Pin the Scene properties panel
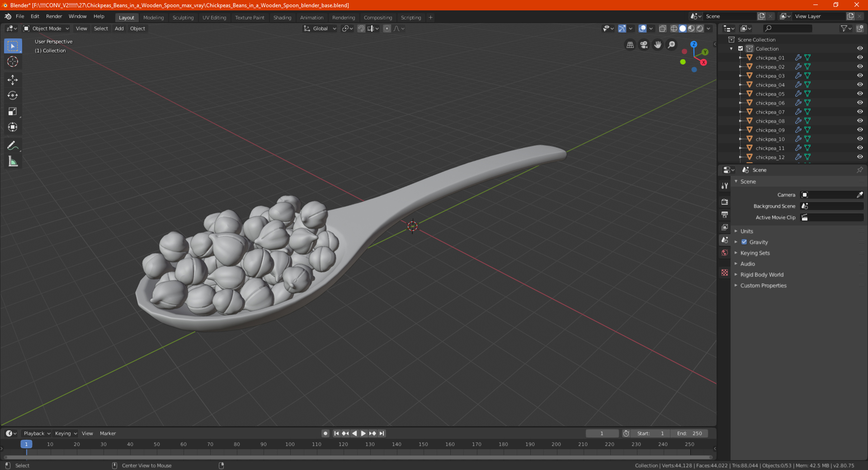The width and height of the screenshot is (868, 470). (859, 170)
